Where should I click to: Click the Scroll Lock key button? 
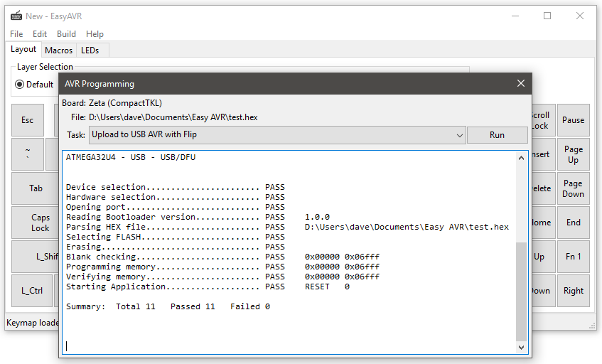pos(543,120)
